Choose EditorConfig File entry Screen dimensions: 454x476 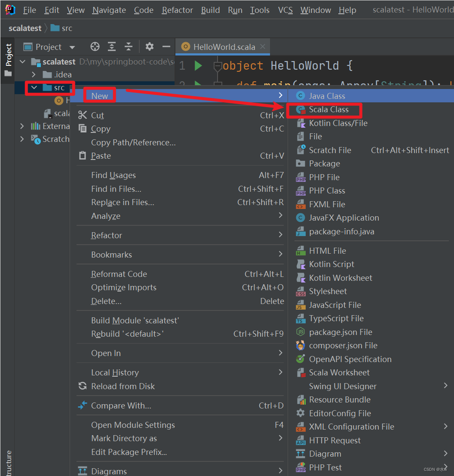pyautogui.click(x=371, y=413)
